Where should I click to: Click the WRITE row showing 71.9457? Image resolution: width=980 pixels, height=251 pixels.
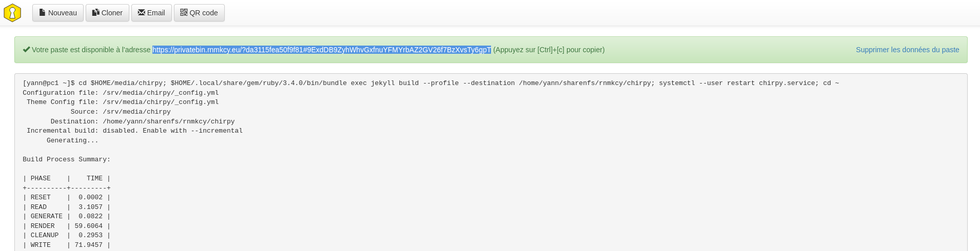coord(66,245)
